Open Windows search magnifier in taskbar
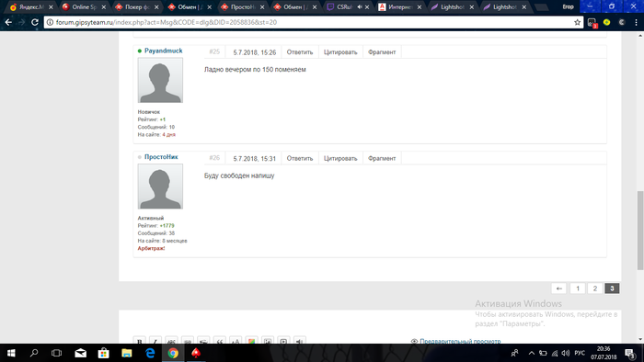 (x=34, y=353)
